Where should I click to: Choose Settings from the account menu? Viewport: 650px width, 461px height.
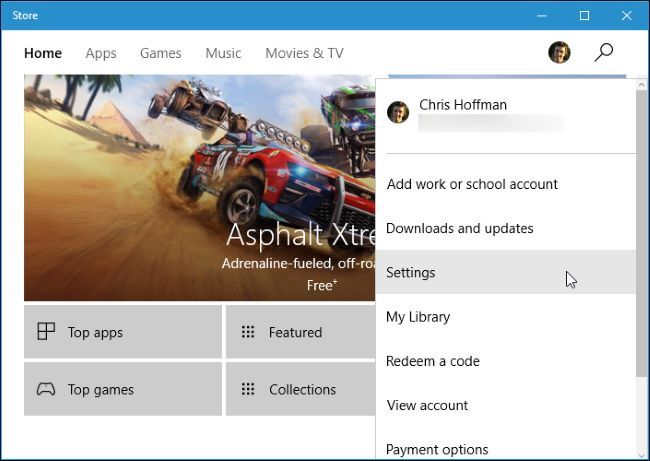tap(505, 272)
